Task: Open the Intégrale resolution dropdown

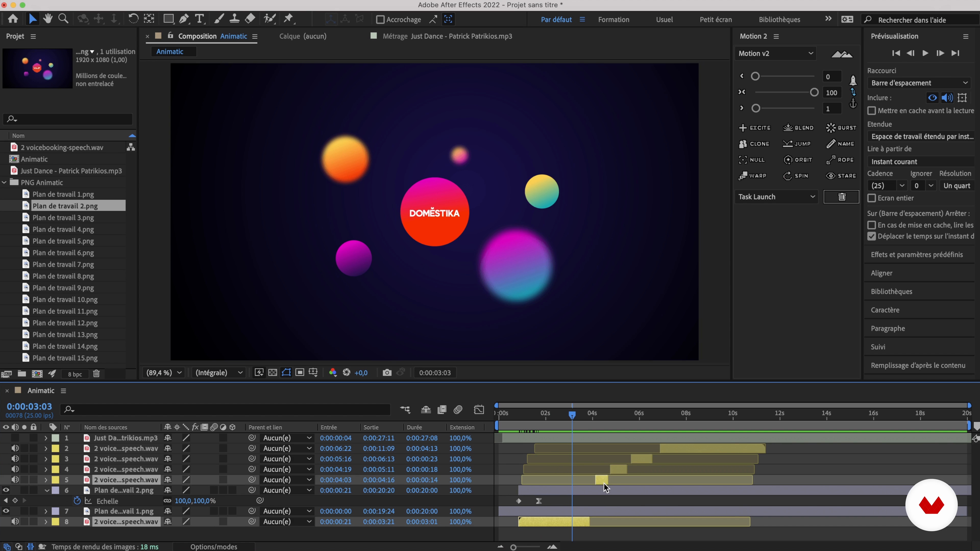Action: click(x=219, y=373)
